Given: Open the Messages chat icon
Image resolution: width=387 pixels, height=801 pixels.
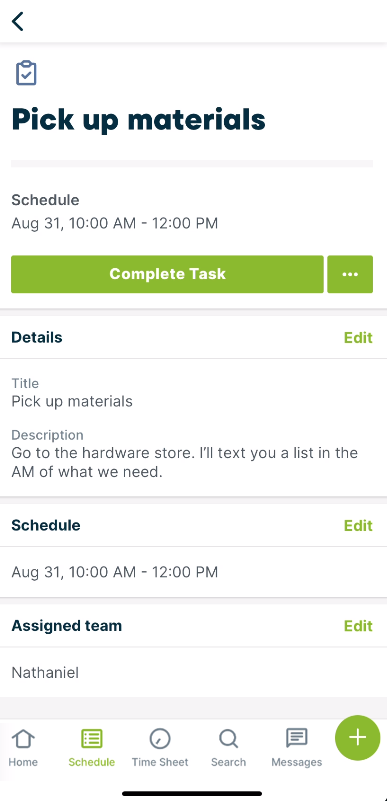Looking at the screenshot, I should point(297,738).
